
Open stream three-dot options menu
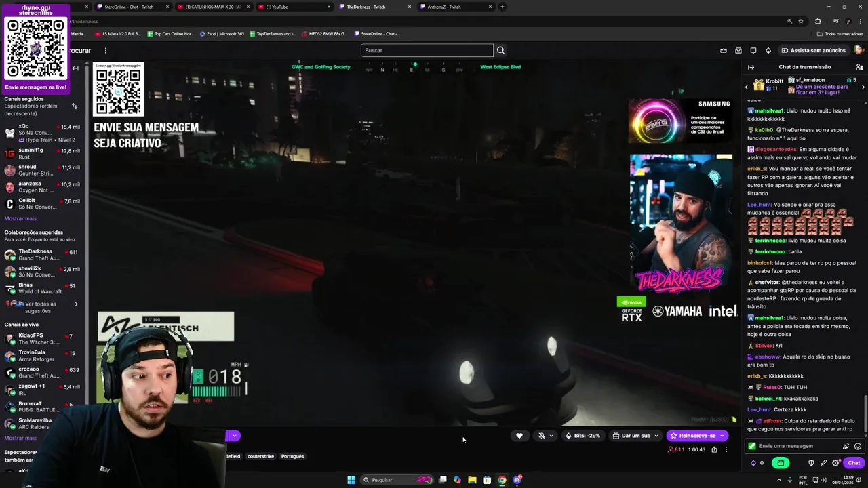click(726, 449)
